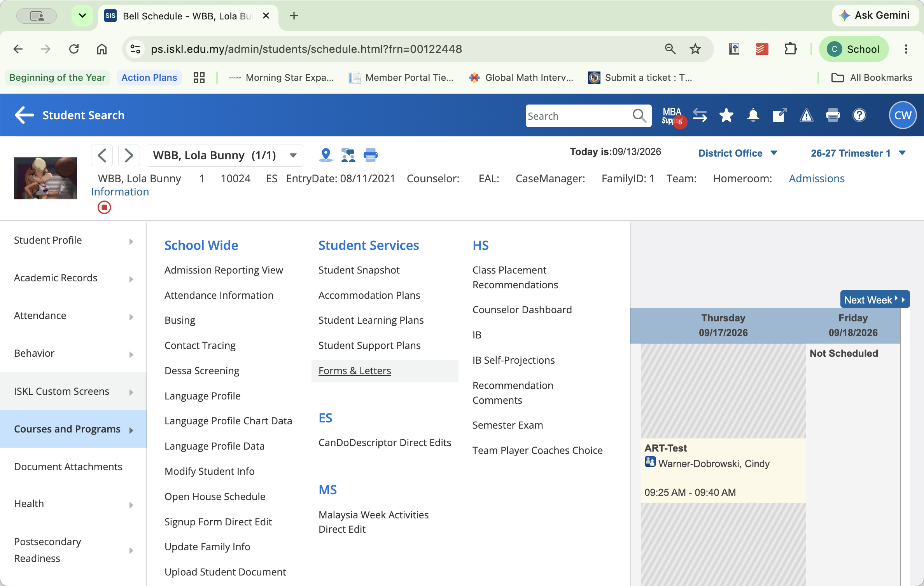Open the red Todoist extension icon

click(762, 49)
